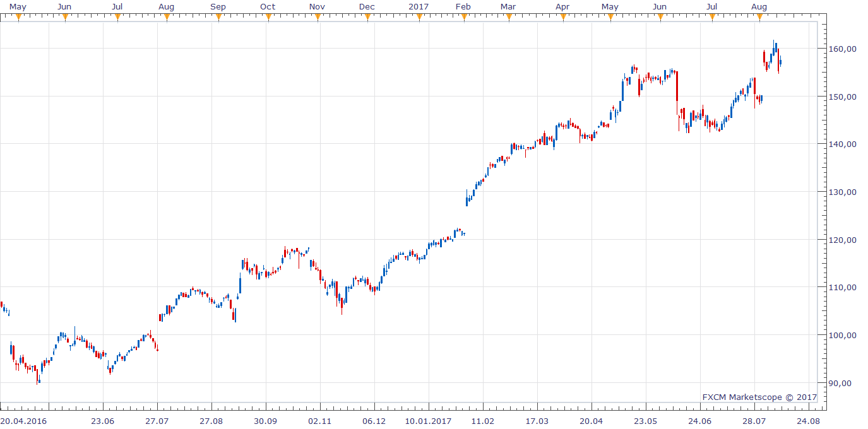Click the 23.06 date label
Image resolution: width=868 pixels, height=429 pixels.
pos(102,421)
